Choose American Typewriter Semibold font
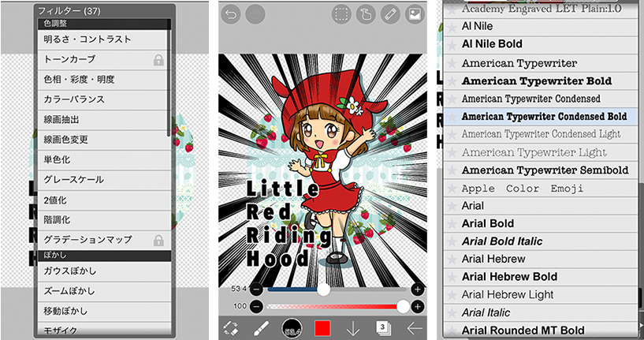 tap(541, 170)
